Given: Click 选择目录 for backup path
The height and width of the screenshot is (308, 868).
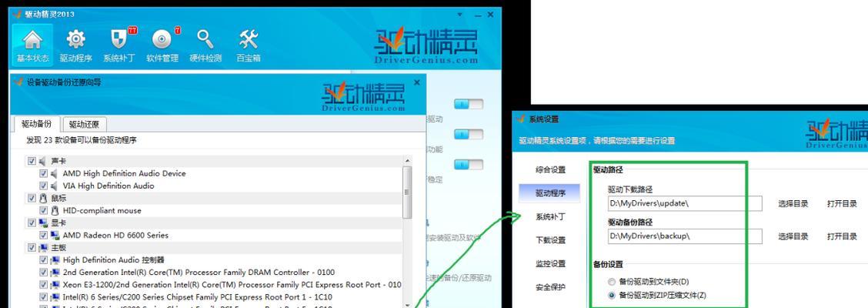Looking at the screenshot, I should [793, 236].
